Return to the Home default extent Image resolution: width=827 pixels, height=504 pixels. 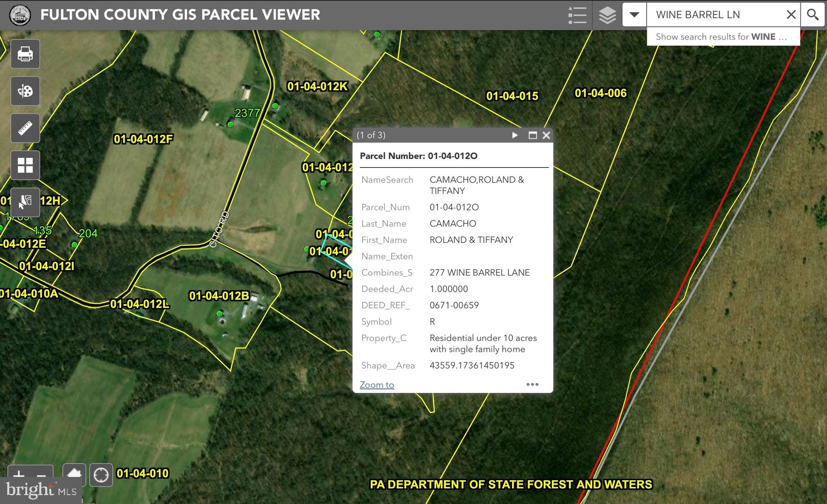coord(74,473)
